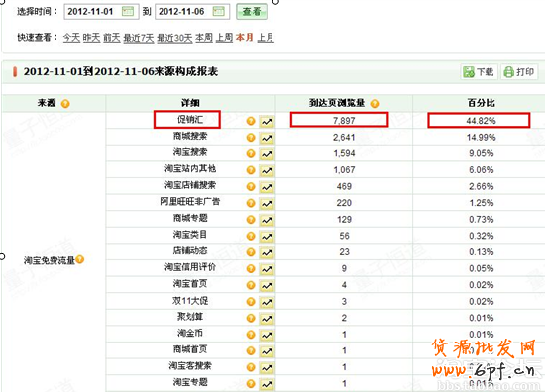This screenshot has height=392, width=545.
Task: Select 最近30天 quick view link
Action: point(174,38)
